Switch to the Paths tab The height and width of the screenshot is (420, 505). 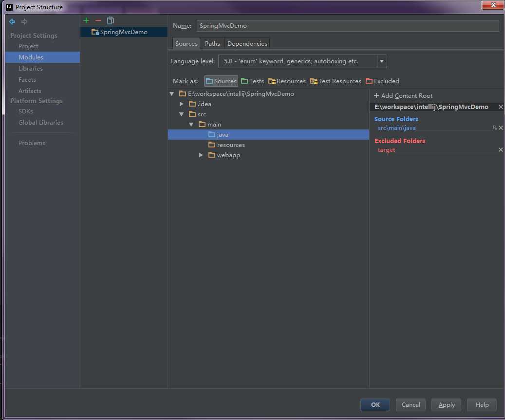(212, 43)
